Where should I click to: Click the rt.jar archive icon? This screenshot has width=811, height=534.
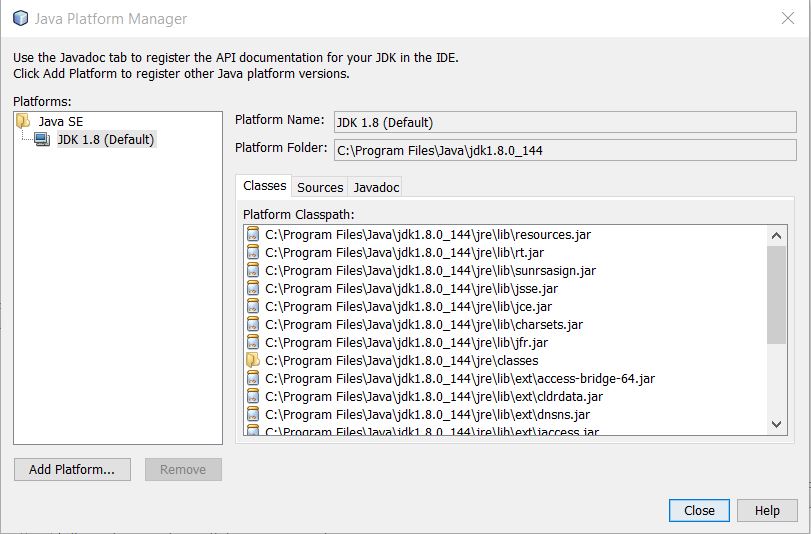pyautogui.click(x=253, y=253)
